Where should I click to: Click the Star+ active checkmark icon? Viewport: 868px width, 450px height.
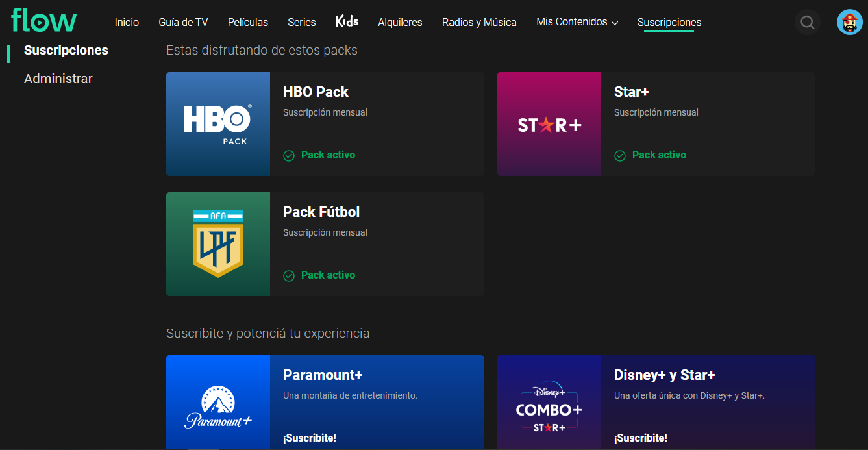620,156
